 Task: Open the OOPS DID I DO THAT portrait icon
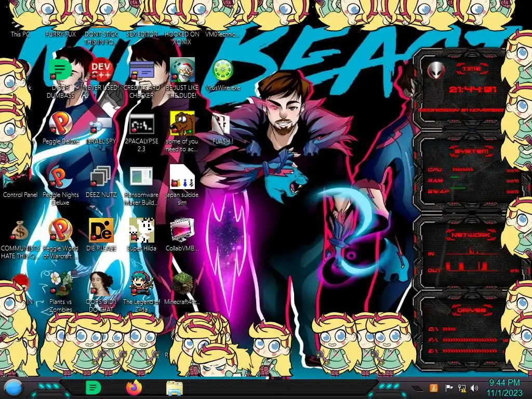(x=101, y=284)
